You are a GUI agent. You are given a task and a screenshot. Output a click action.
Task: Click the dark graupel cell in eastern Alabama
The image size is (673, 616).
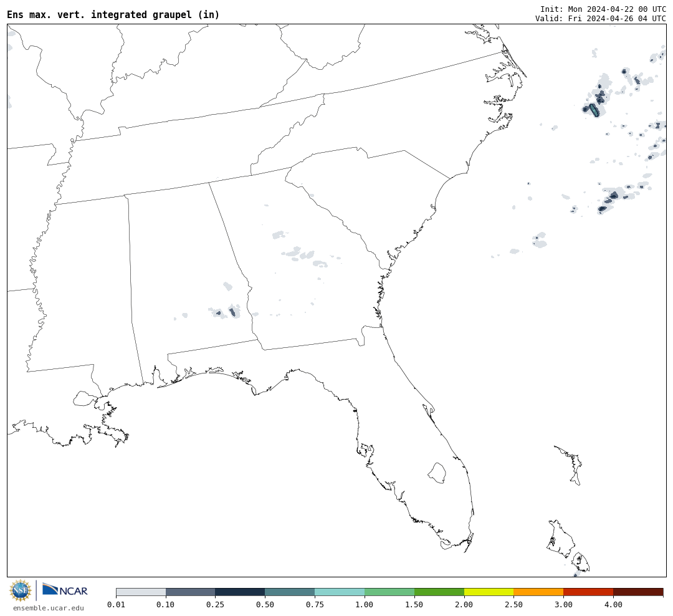coord(232,312)
